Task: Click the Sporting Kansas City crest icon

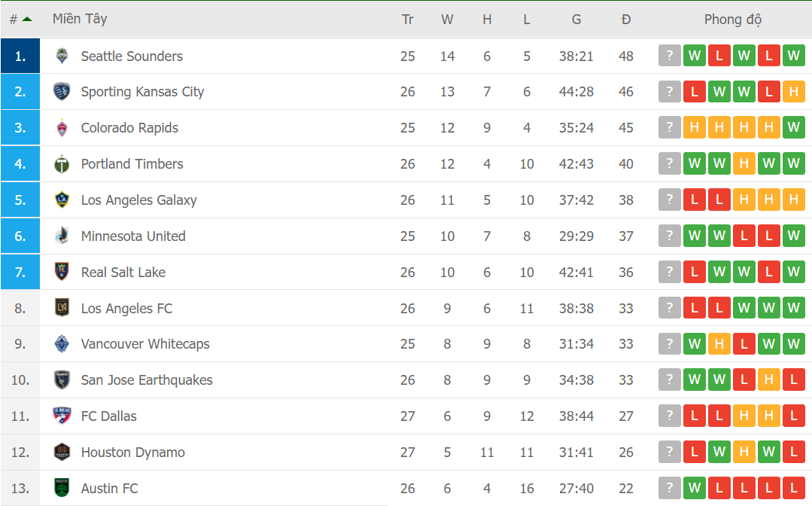Action: [x=62, y=92]
